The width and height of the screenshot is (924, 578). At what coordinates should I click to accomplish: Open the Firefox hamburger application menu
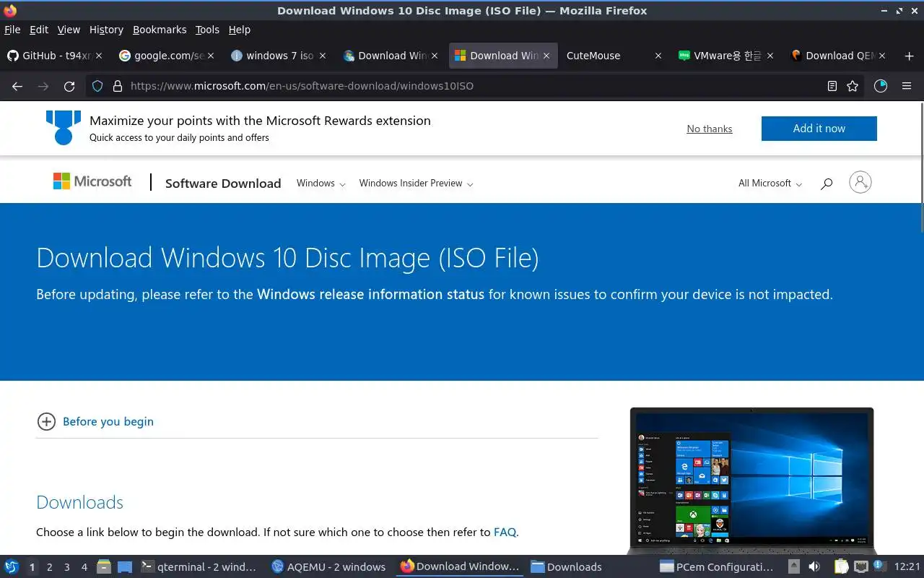click(907, 86)
